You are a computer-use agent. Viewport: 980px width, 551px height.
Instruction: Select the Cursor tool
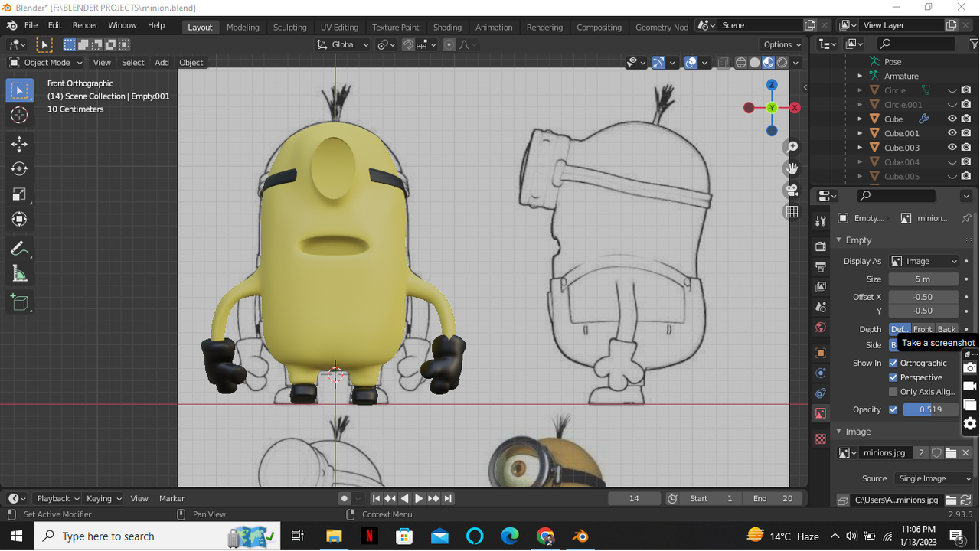pyautogui.click(x=19, y=115)
